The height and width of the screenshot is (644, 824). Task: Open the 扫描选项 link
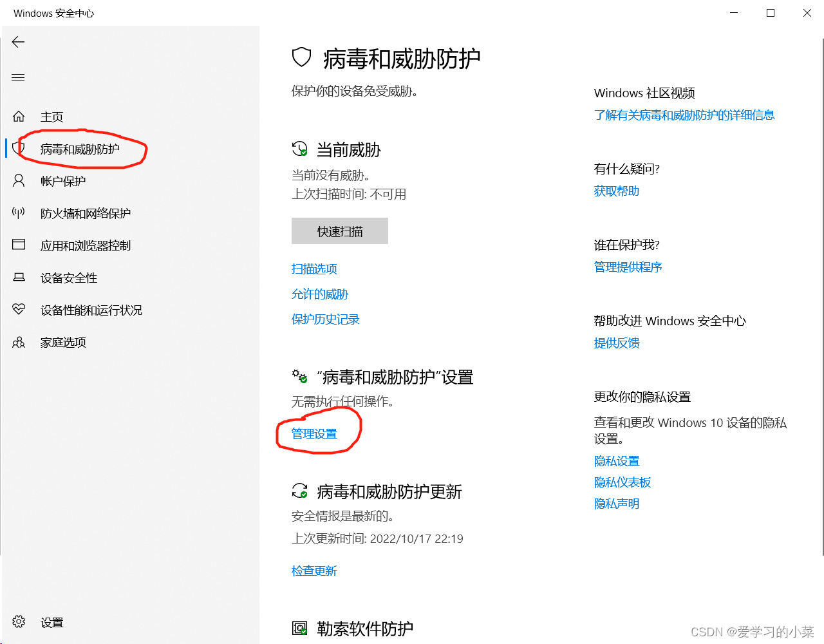(x=314, y=269)
